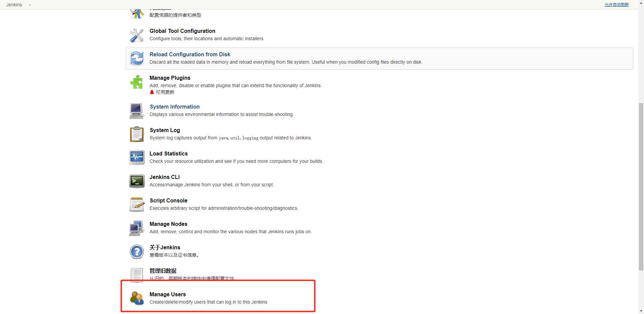Click the 可用更新 notice text

click(x=165, y=92)
